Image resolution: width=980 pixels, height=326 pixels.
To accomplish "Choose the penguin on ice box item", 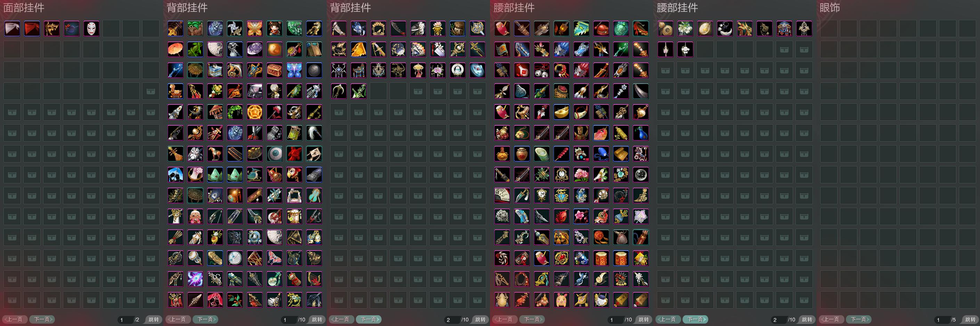I will (x=215, y=71).
